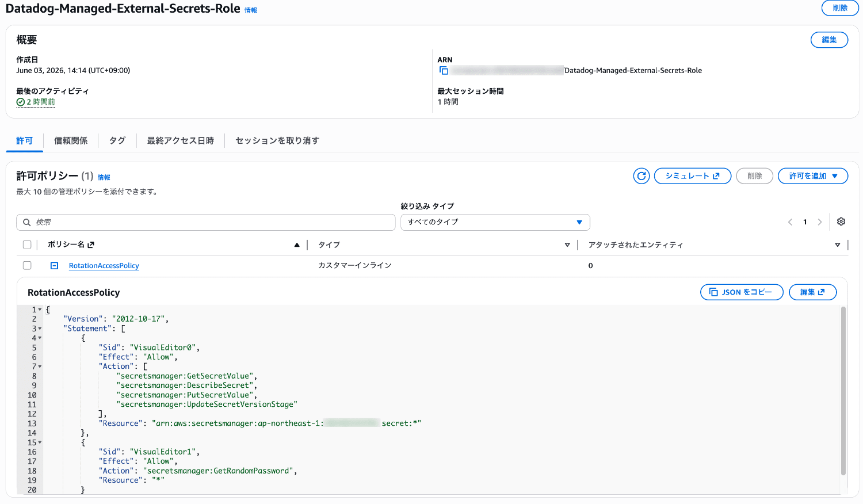Click the 情報 link beside 許可ポリシー
This screenshot has width=863, height=504.
coord(104,177)
